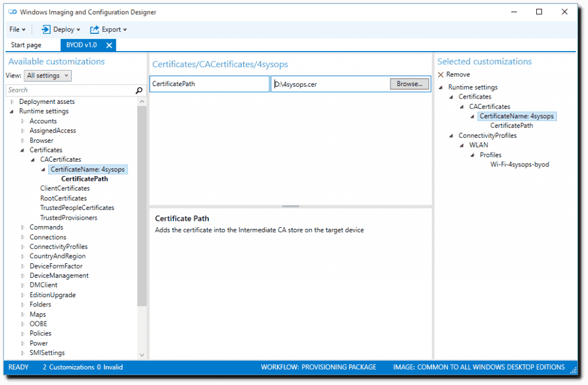Image resolution: width=588 pixels, height=385 pixels.
Task: Click the Search customizations field
Action: pos(70,90)
